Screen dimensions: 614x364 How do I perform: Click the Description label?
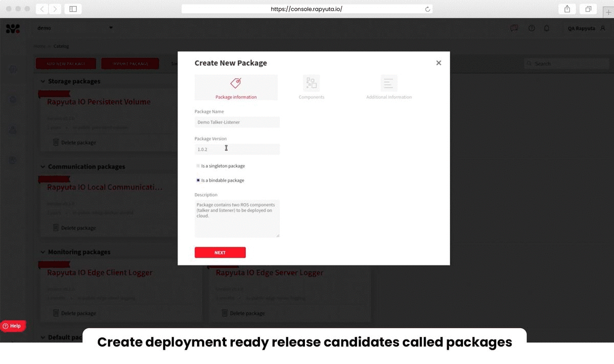tap(206, 195)
